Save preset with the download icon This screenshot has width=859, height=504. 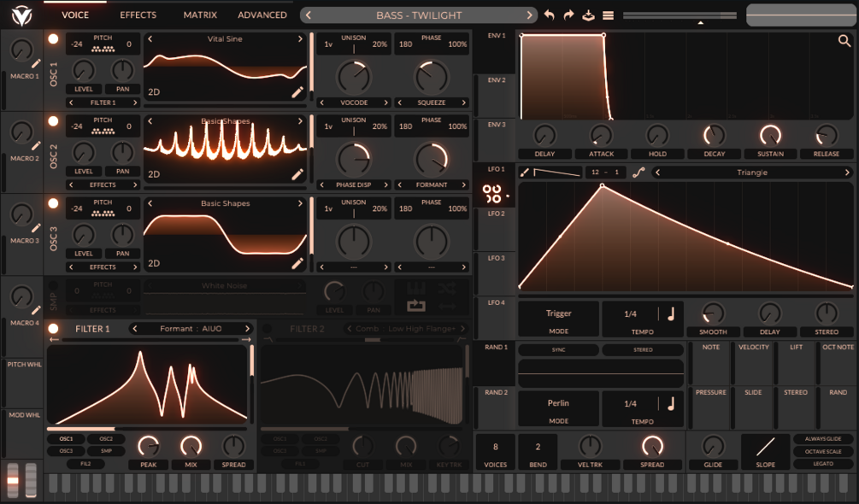click(x=588, y=15)
